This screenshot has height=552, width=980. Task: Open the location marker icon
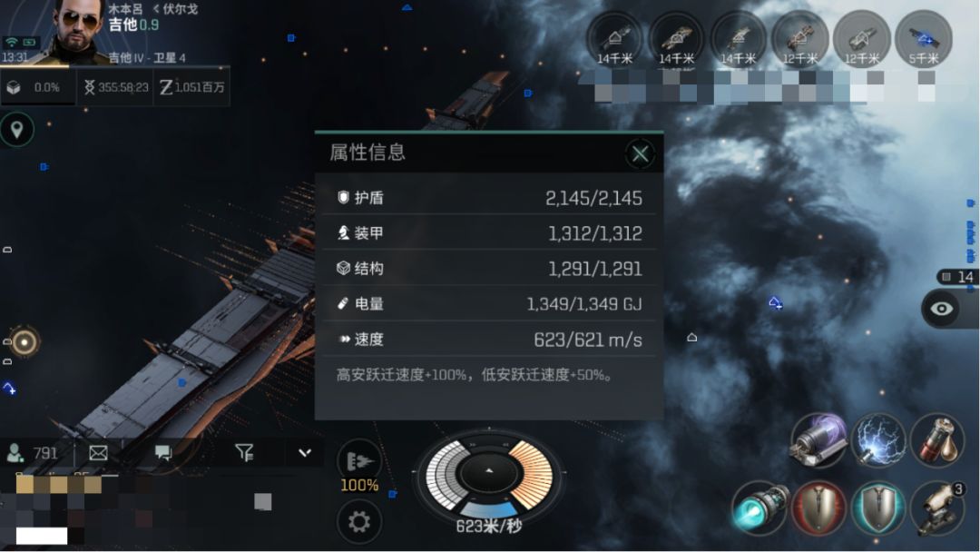coord(17,130)
